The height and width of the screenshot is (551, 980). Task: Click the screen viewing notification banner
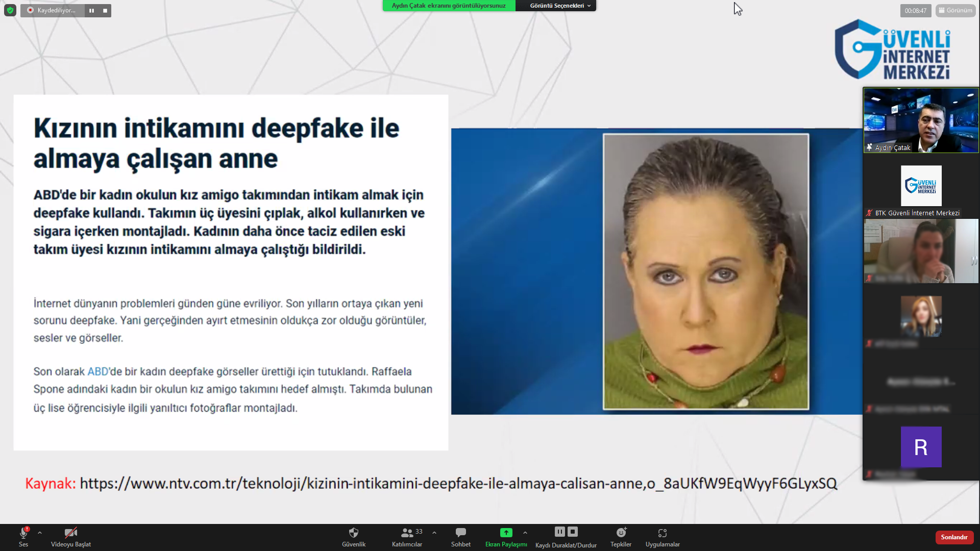coord(449,6)
